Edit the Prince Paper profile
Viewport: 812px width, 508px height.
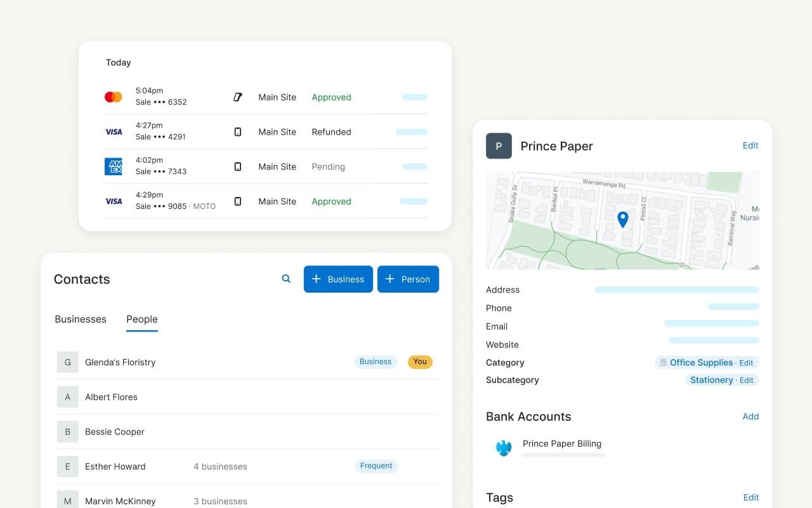pyautogui.click(x=750, y=145)
